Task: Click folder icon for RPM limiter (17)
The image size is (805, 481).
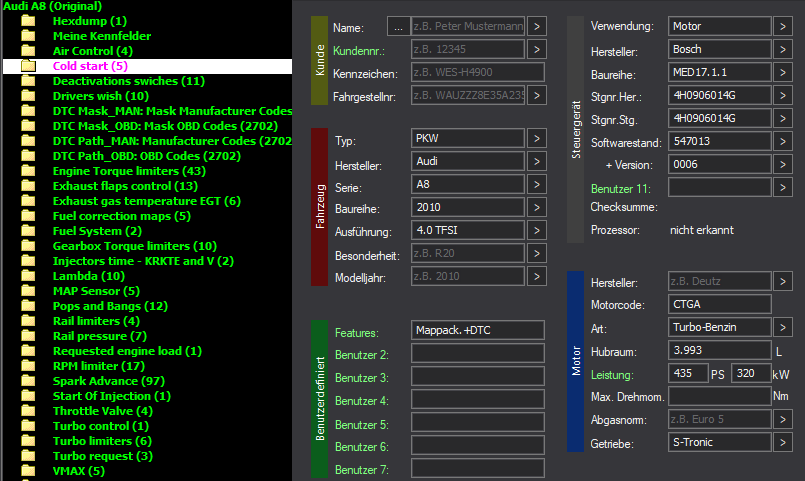Action: 28,366
